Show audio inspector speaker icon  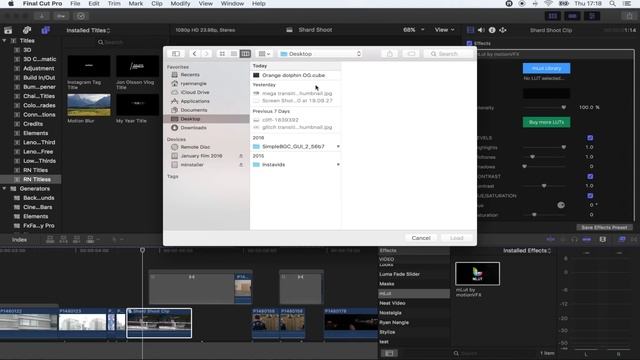coord(481,30)
